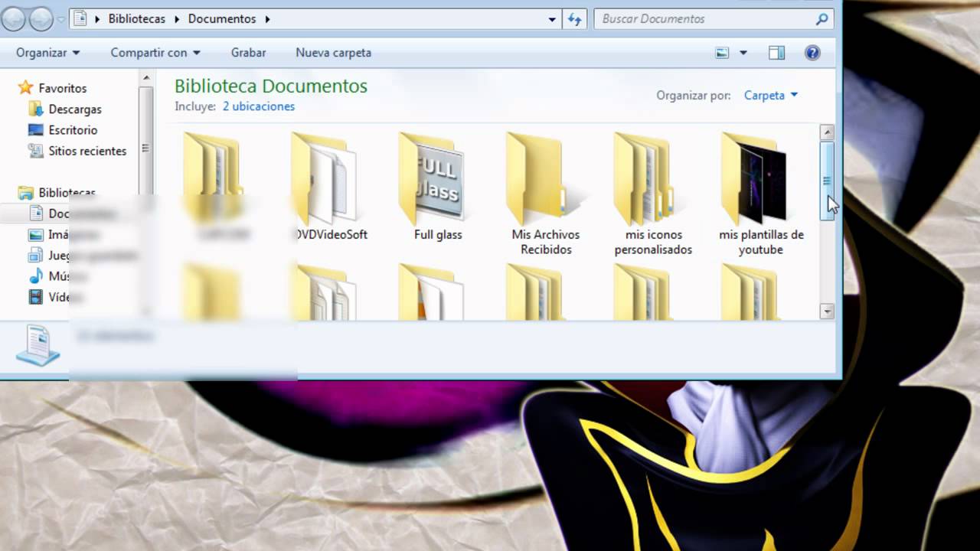
Task: Click the Documentos breadcrumb segment
Action: (x=222, y=19)
